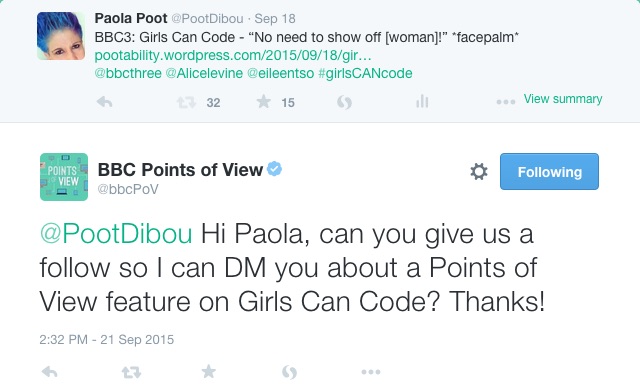640x391 pixels.
Task: Open the pootability.wordpress.com link
Action: (x=233, y=55)
